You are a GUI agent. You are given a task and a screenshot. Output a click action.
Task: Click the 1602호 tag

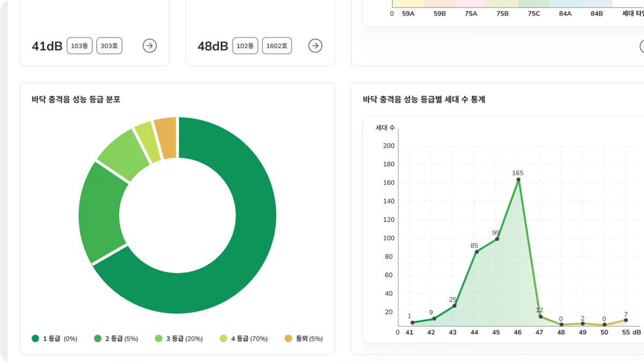click(277, 46)
